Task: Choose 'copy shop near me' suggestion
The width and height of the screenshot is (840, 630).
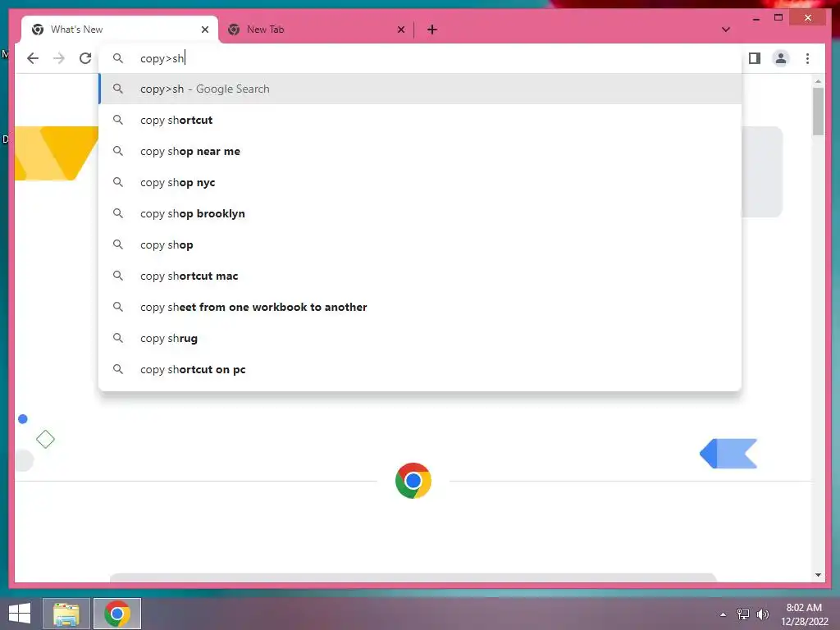Action: [x=421, y=151]
